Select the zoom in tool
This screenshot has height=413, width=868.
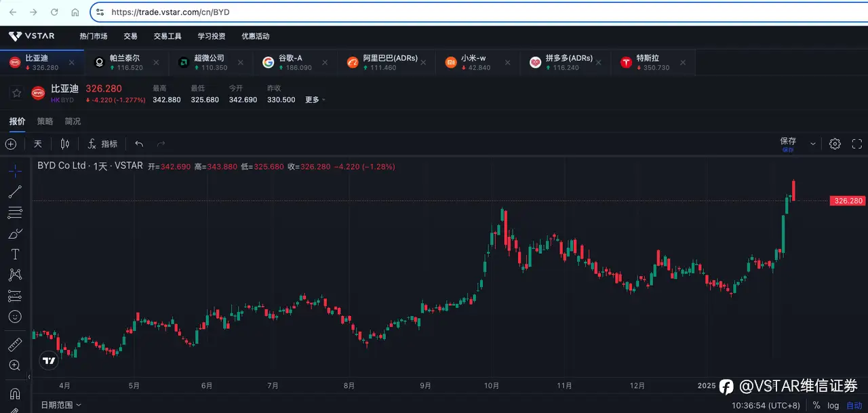15,366
